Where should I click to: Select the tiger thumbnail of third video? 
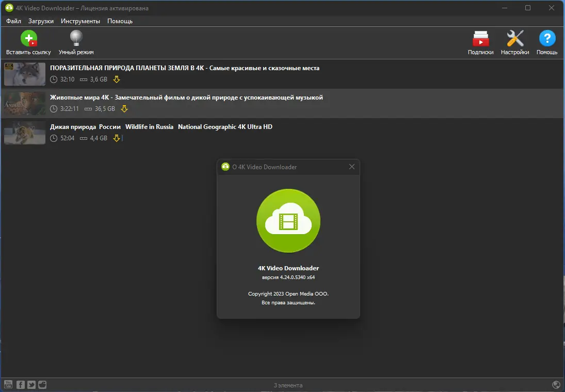(x=25, y=133)
